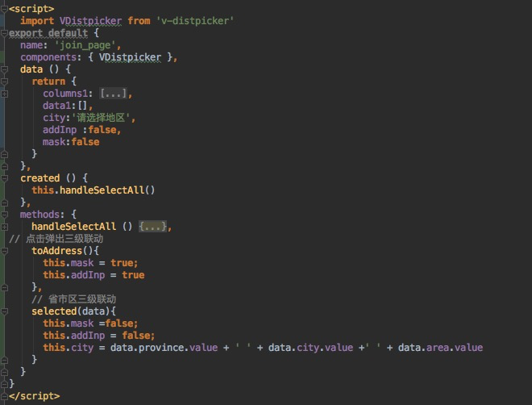The width and height of the screenshot is (532, 405).
Task: Click 'false' on the addInp property line
Action: pyautogui.click(x=102, y=130)
